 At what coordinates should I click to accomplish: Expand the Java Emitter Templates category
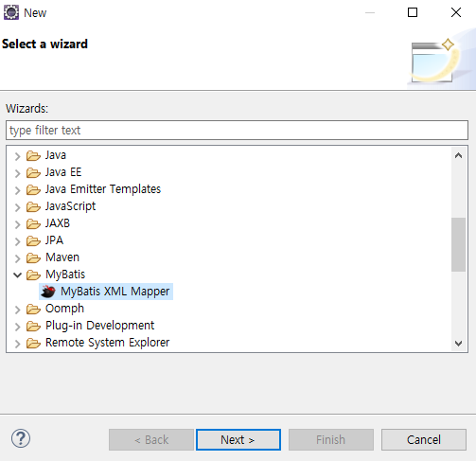18,190
